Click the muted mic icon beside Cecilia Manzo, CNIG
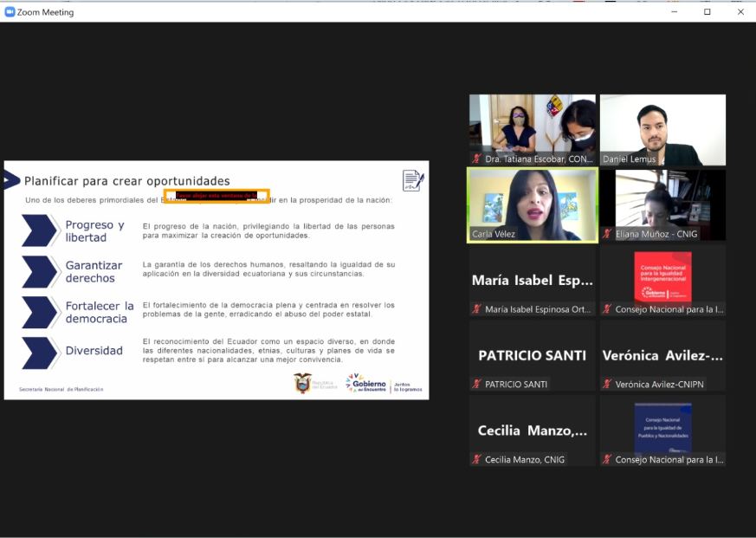The height and width of the screenshot is (538, 756). (476, 459)
